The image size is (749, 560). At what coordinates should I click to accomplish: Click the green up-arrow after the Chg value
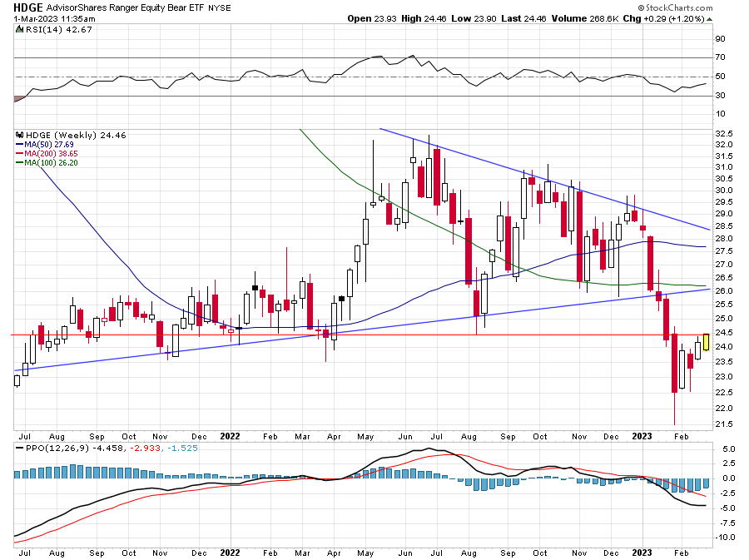tap(709, 19)
